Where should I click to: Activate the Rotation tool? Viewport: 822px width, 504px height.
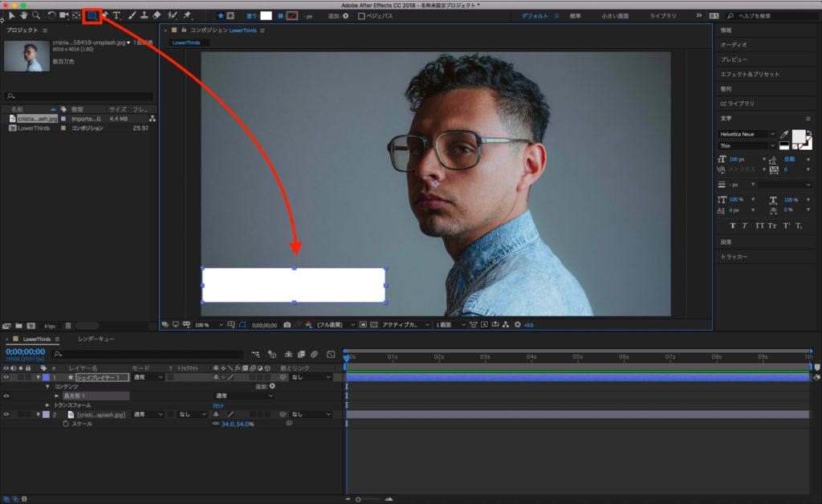point(51,15)
